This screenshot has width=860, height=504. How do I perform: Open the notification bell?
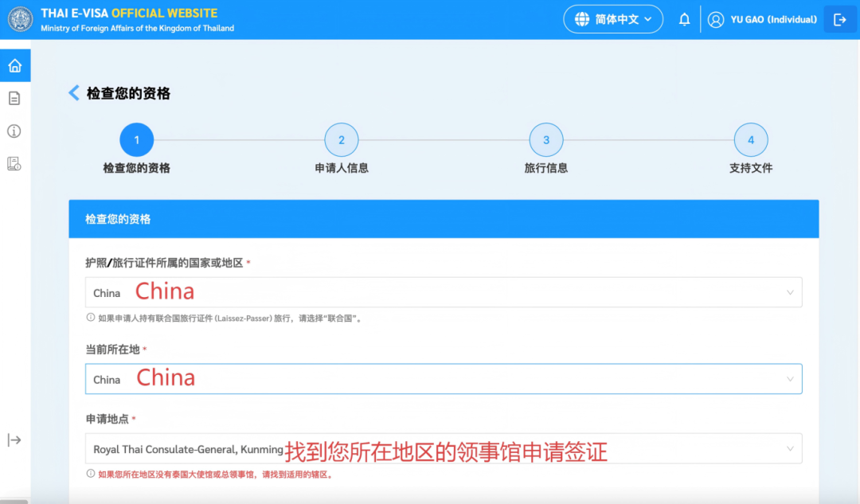pyautogui.click(x=684, y=20)
